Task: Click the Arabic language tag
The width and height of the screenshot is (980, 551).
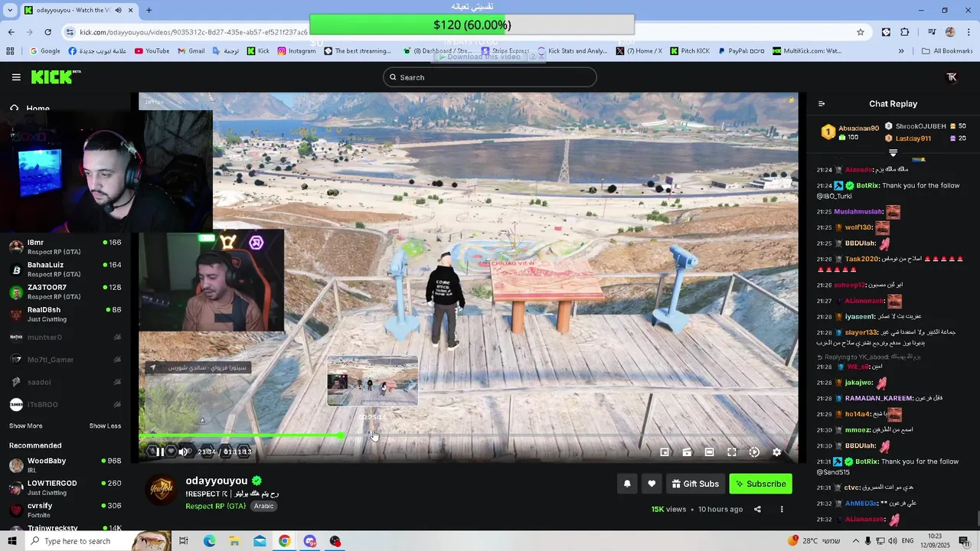Action: [264, 507]
